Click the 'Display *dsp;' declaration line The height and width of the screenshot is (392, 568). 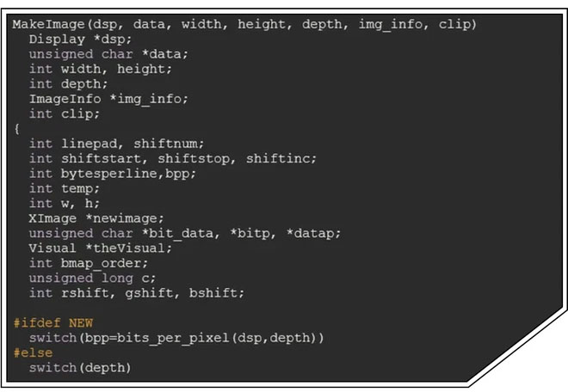pyautogui.click(x=75, y=40)
